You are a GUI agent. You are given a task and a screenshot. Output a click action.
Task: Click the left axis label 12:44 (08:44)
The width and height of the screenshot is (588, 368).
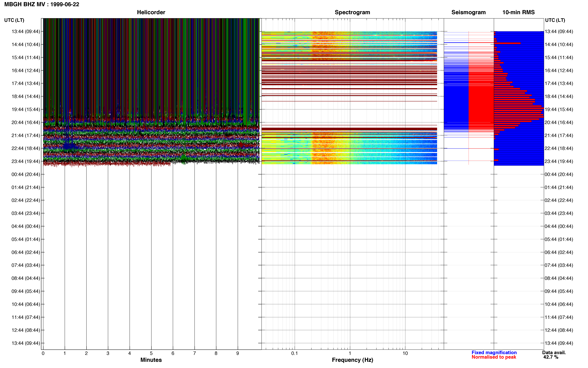[x=26, y=330]
